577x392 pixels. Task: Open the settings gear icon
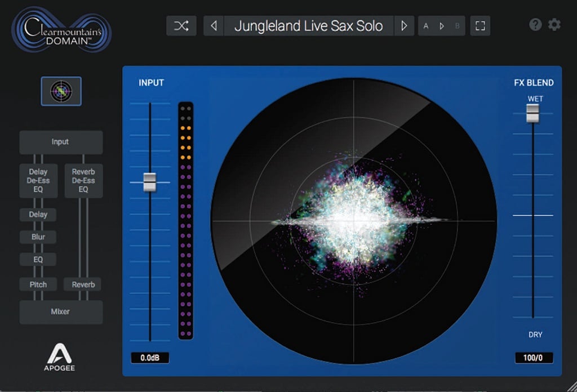click(554, 25)
